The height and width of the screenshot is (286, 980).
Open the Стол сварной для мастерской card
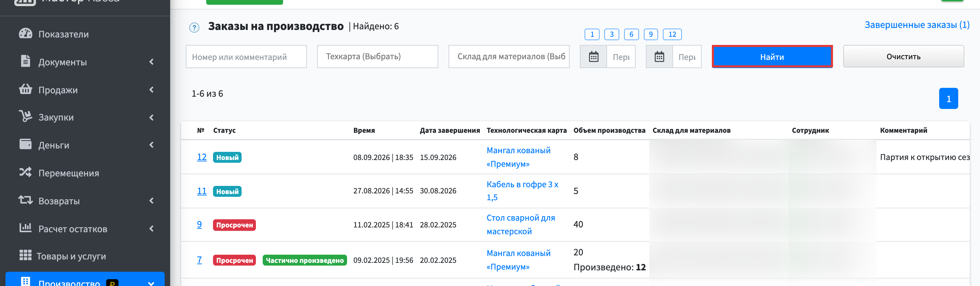(520, 224)
